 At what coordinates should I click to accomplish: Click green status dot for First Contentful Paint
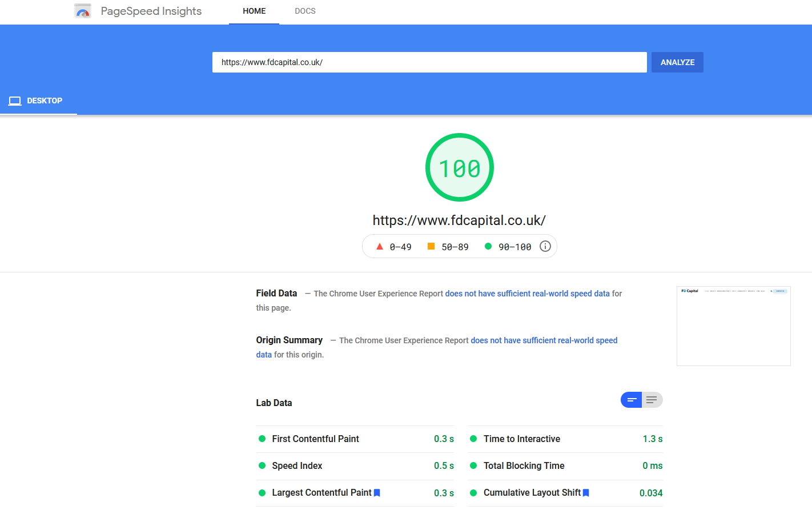click(x=262, y=439)
